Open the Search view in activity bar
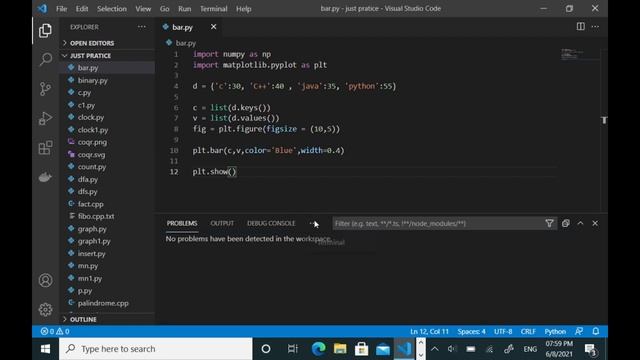The width and height of the screenshot is (640, 360). (45, 59)
